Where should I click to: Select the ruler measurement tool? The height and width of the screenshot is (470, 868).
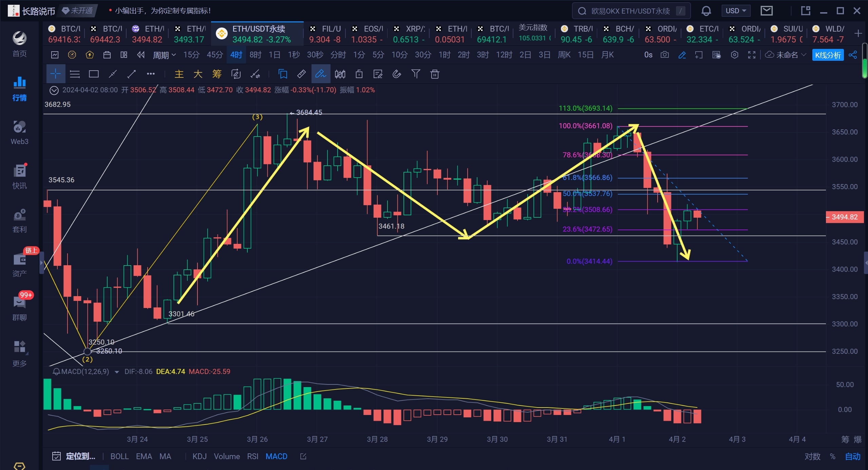(x=301, y=74)
